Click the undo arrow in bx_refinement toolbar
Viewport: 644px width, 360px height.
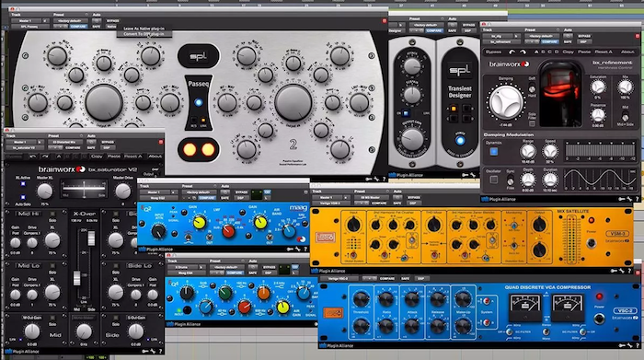point(512,52)
